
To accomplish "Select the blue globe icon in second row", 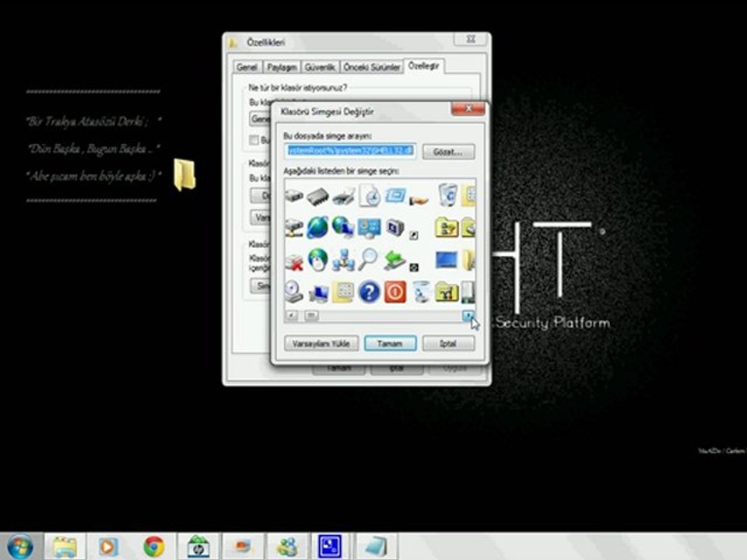I will tap(318, 227).
